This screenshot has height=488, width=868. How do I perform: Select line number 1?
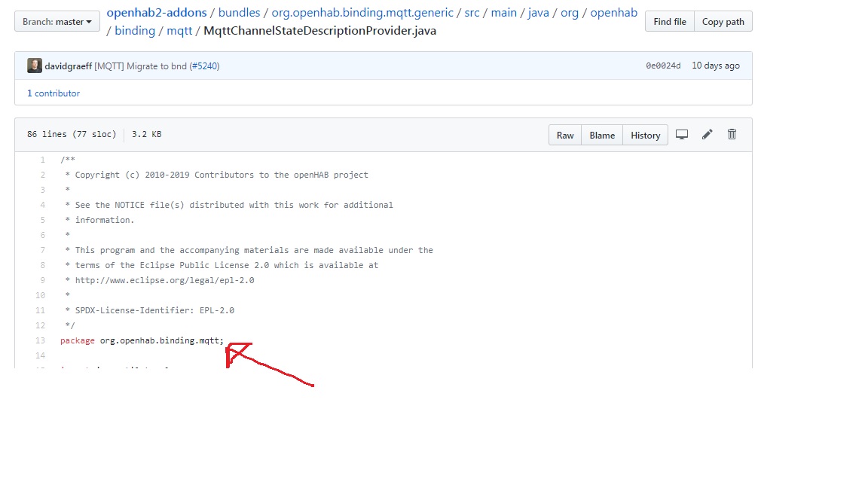tap(43, 160)
